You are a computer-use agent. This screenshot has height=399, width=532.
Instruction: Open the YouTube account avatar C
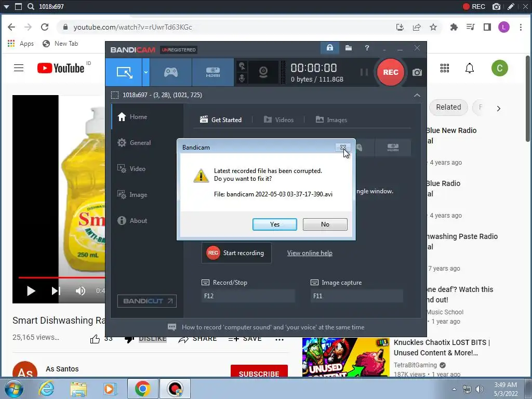[499, 68]
